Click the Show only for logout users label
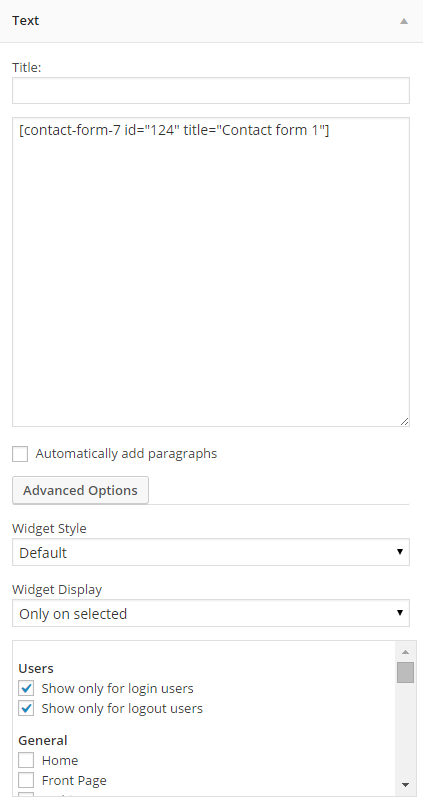Image resolution: width=423 pixels, height=806 pixels. click(x=122, y=708)
